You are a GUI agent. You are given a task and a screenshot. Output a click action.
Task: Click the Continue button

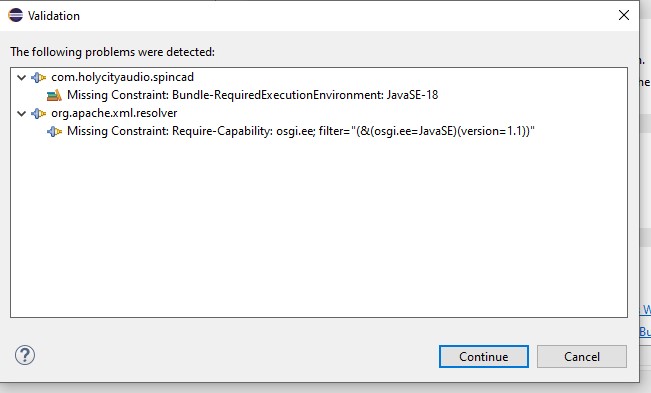click(x=484, y=356)
